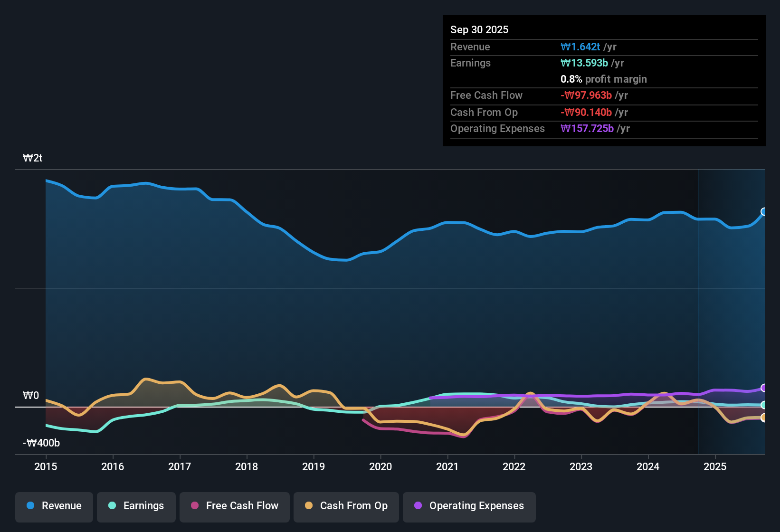Select the 2025 year label on the axis
The height and width of the screenshot is (532, 780).
click(x=716, y=467)
